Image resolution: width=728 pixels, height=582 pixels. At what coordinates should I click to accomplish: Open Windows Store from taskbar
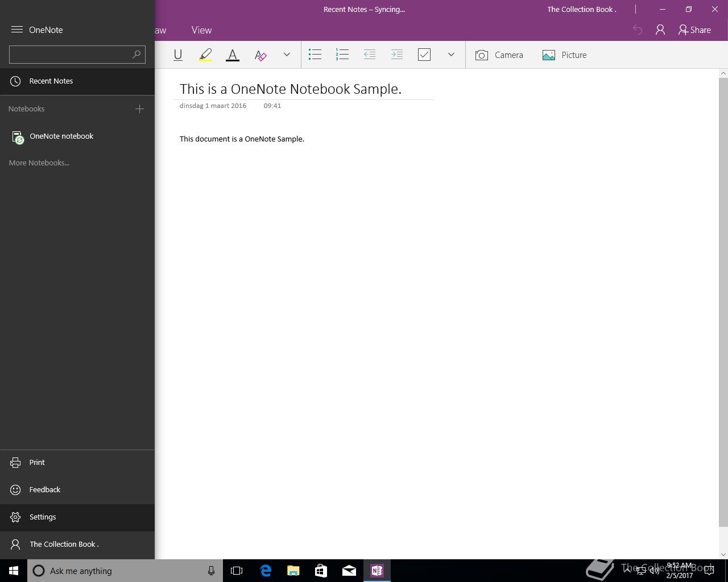321,571
